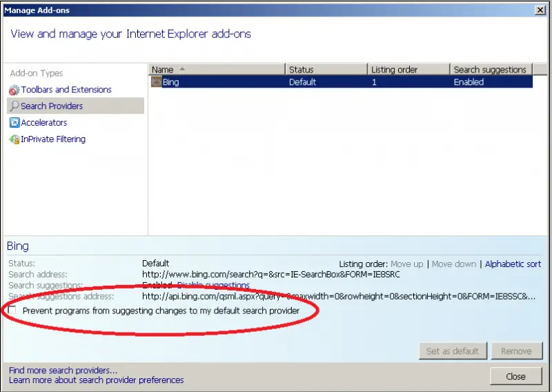Image resolution: width=552 pixels, height=392 pixels.
Task: Click the Listing order: label in details pane
Action: pos(364,264)
